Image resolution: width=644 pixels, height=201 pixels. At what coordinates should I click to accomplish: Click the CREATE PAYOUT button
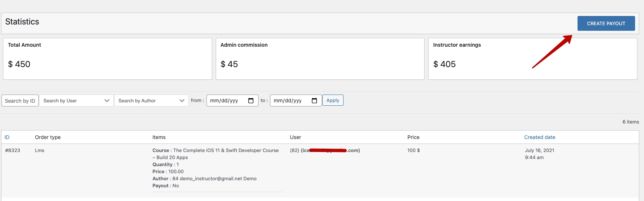pyautogui.click(x=606, y=23)
